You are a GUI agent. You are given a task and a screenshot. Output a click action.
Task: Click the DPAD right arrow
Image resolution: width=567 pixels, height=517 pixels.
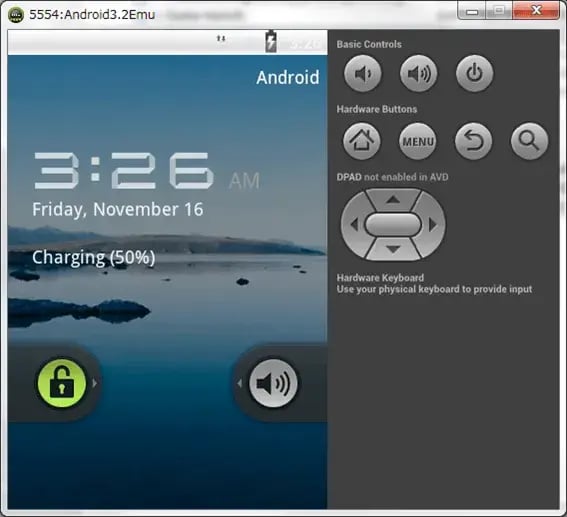(x=432, y=225)
